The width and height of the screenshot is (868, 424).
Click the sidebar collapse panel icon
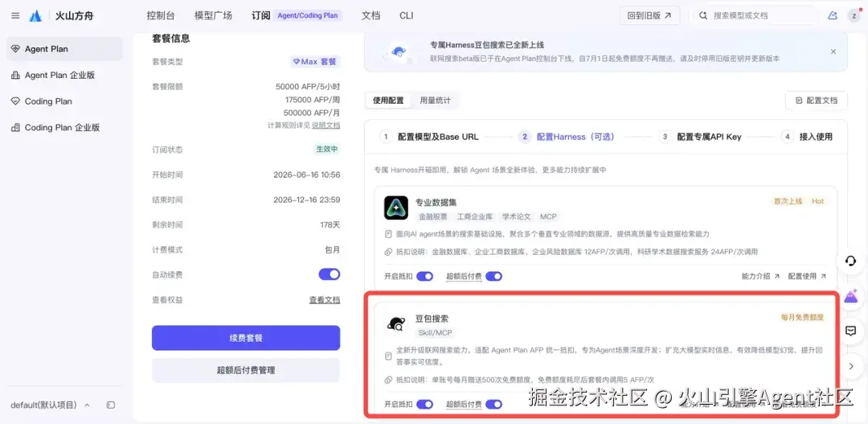[x=111, y=405]
